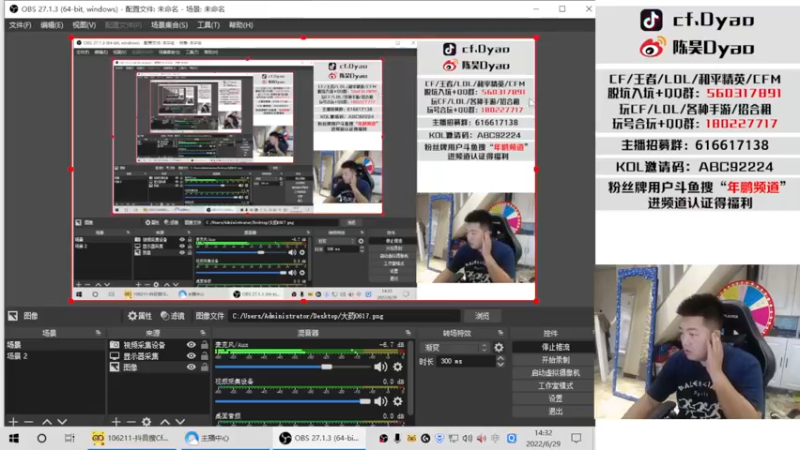The height and width of the screenshot is (450, 800).
Task: Open the 视图(V) menu
Action: tap(84, 25)
